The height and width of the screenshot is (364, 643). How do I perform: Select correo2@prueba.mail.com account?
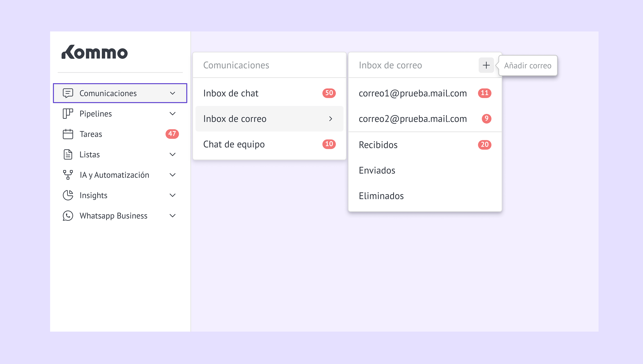413,119
